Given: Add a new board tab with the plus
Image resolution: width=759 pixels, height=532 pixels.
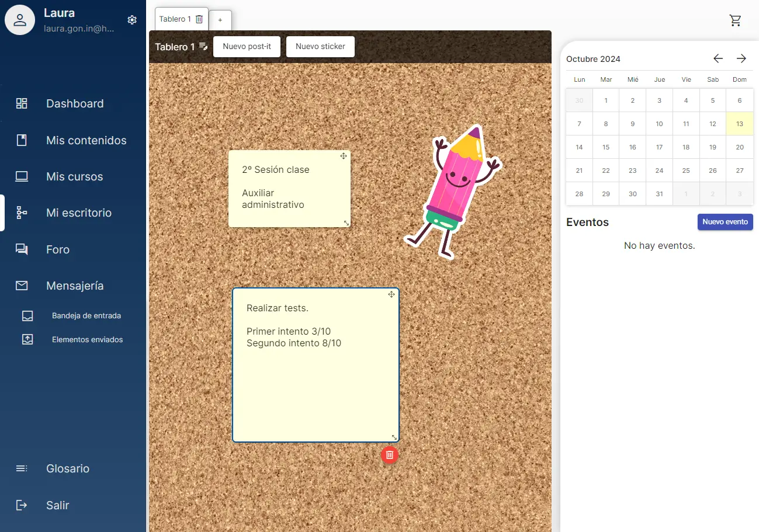Looking at the screenshot, I should tap(220, 20).
